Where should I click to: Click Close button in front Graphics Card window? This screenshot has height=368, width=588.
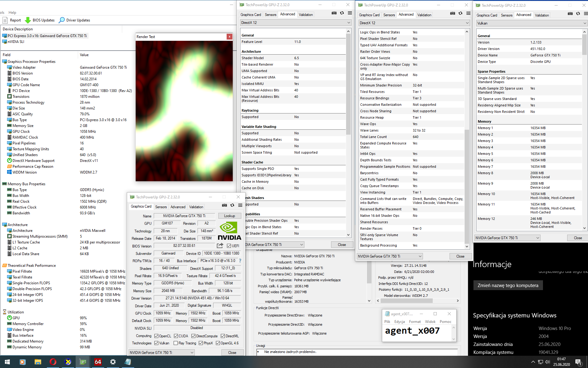[x=232, y=352]
